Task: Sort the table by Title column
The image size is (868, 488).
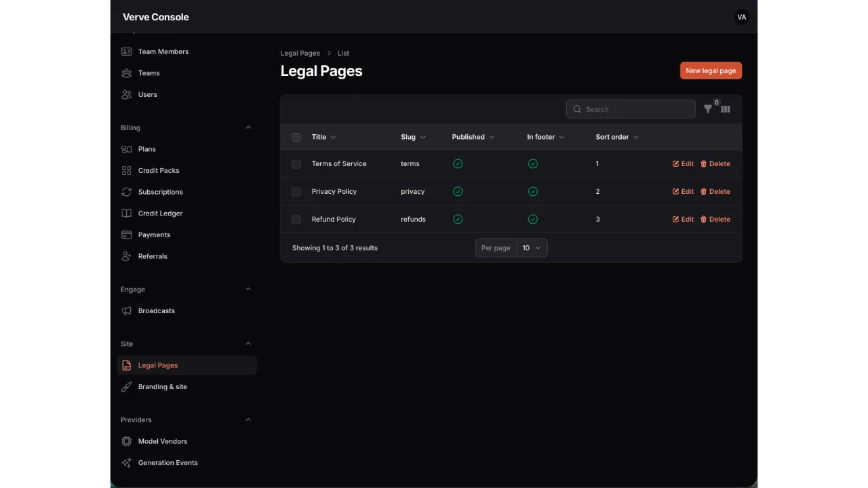Action: tap(323, 137)
